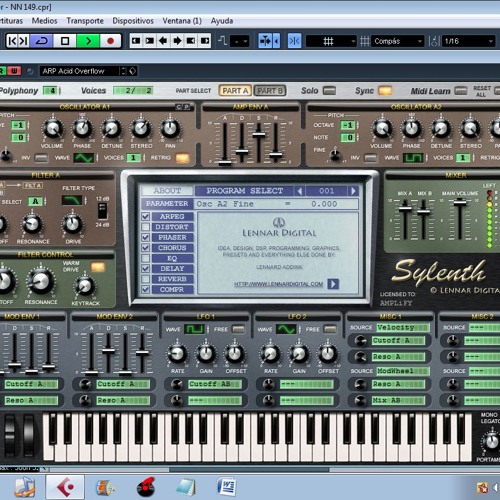
Task: Toggle the PHASER checkbox
Action: point(145,237)
